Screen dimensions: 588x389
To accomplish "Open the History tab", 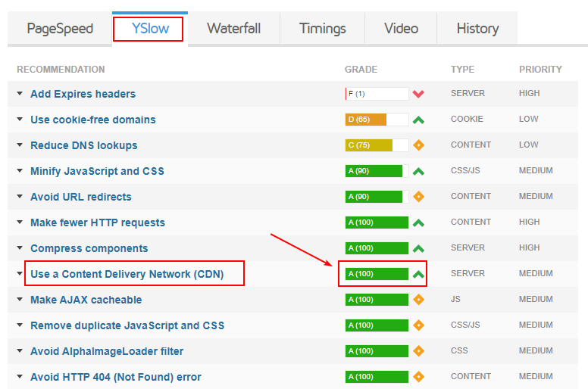I will 477,29.
